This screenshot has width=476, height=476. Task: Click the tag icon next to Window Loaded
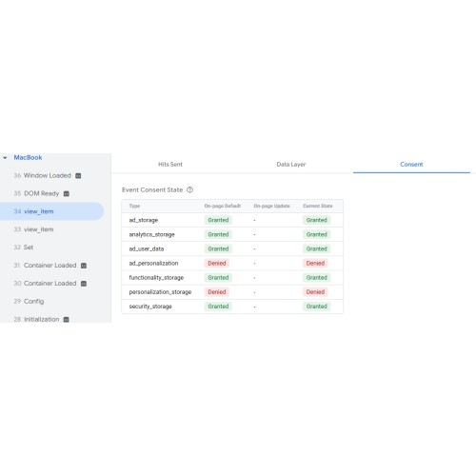coord(78,176)
